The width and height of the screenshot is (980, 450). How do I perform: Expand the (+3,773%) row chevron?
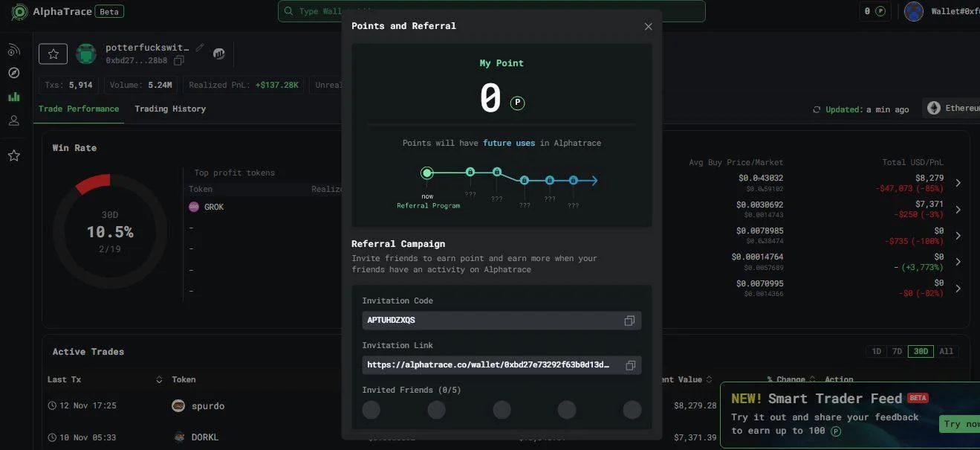pos(958,262)
